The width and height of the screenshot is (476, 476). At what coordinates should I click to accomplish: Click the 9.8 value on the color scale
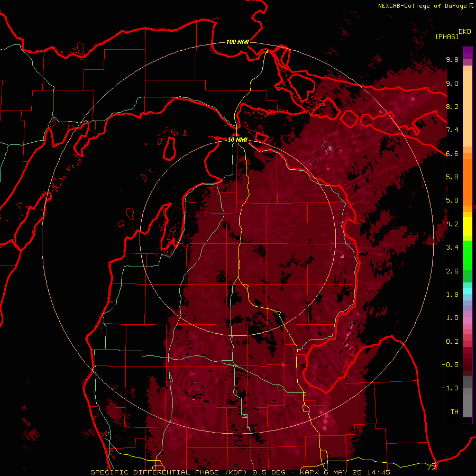452,59
